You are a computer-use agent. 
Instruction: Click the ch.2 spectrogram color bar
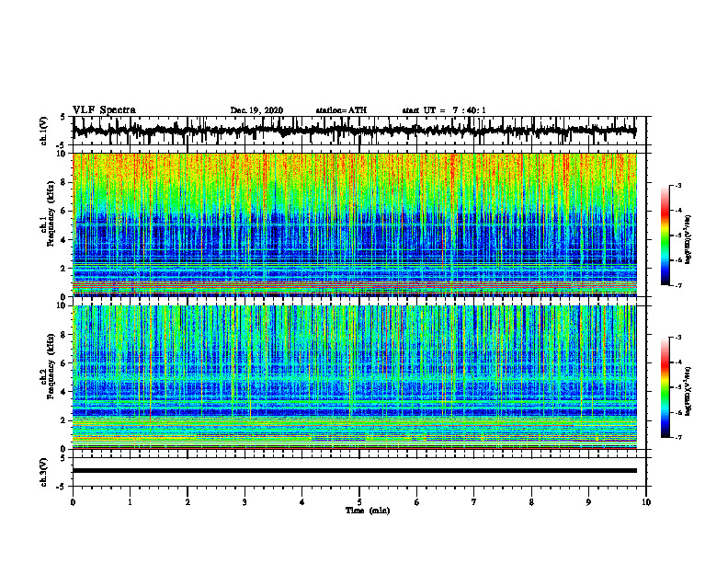pos(665,387)
